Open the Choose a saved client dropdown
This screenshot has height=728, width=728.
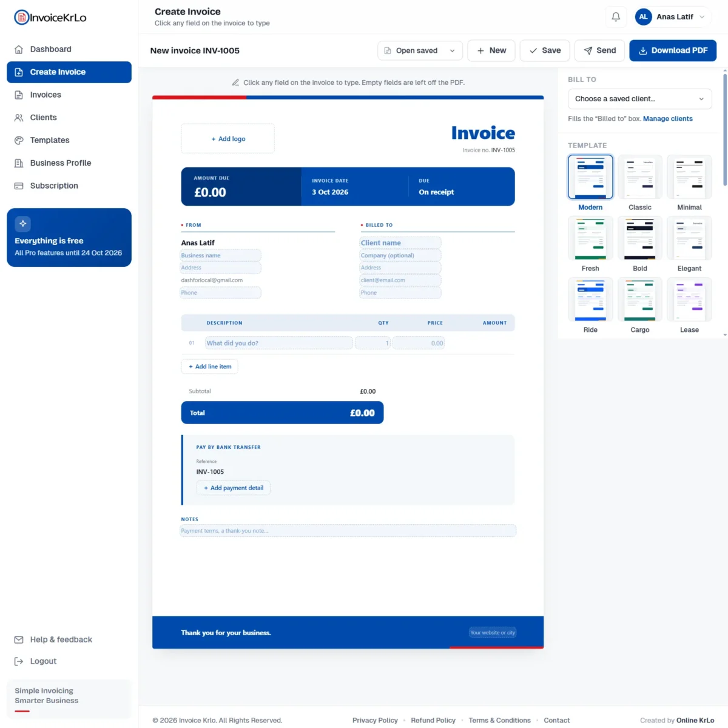(x=639, y=99)
